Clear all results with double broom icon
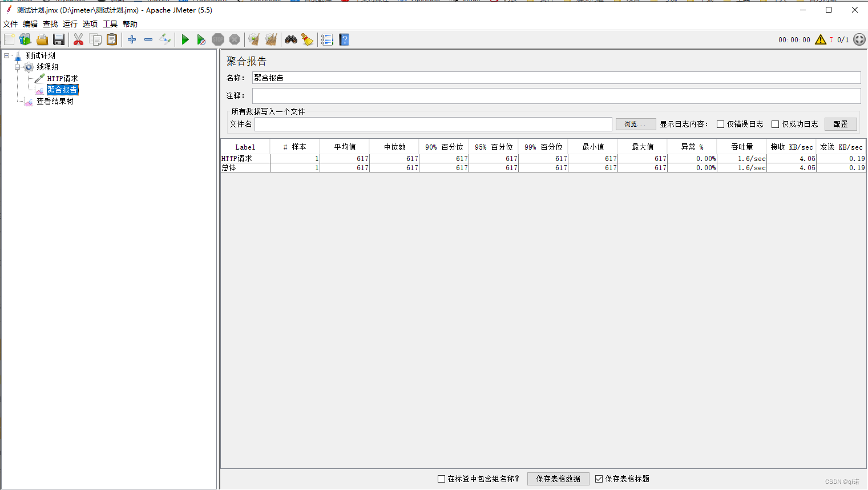Image resolution: width=868 pixels, height=490 pixels. (x=271, y=39)
